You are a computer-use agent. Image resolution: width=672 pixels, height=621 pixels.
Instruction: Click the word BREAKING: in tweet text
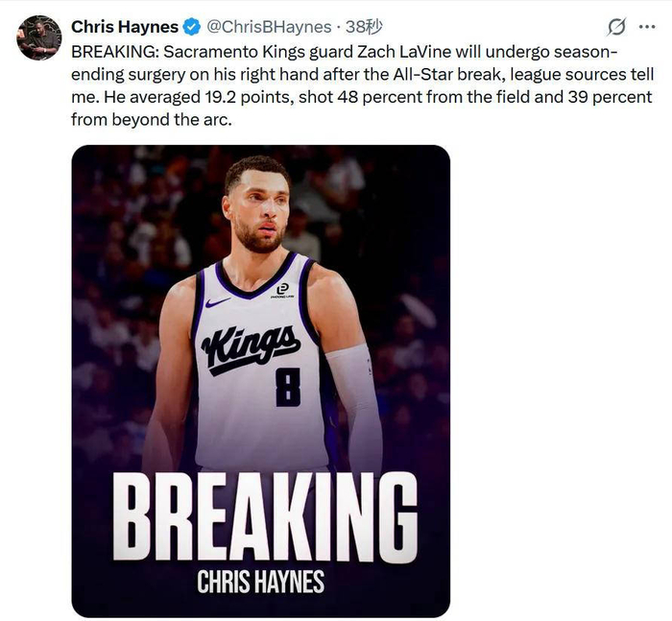click(x=108, y=51)
